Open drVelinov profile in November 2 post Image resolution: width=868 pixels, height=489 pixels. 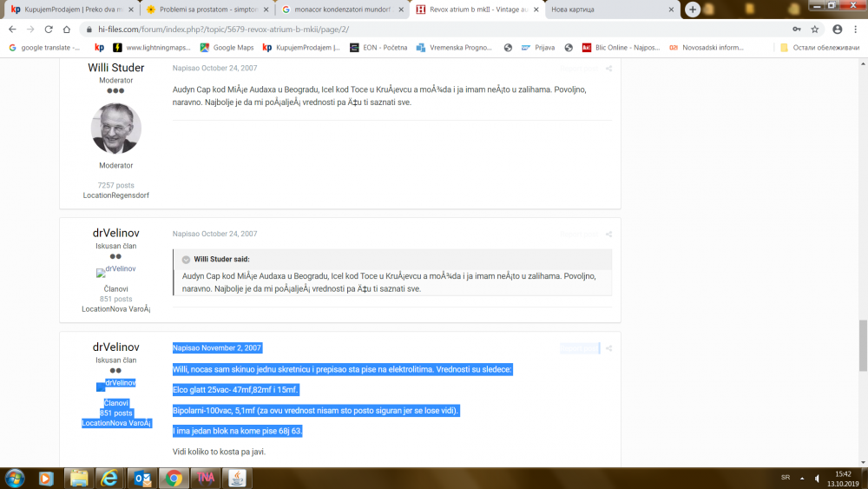point(115,347)
